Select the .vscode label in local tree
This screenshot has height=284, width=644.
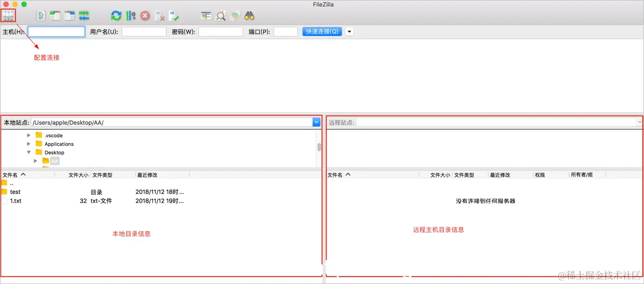[x=53, y=135]
